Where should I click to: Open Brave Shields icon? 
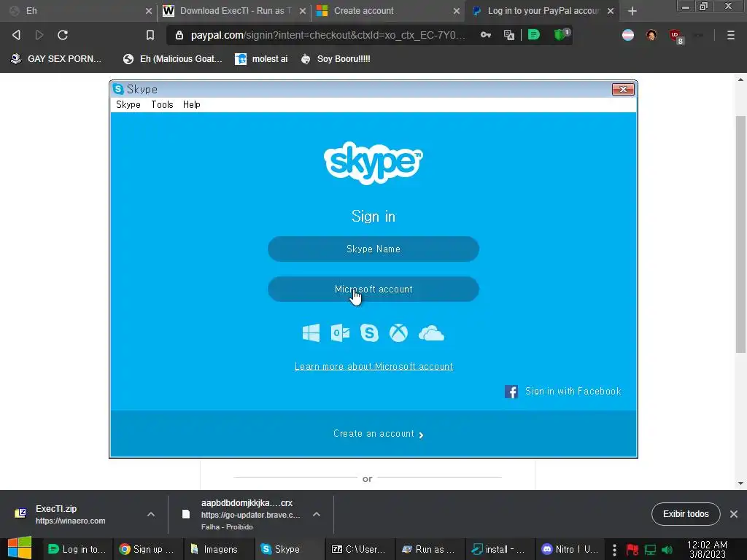click(x=561, y=35)
